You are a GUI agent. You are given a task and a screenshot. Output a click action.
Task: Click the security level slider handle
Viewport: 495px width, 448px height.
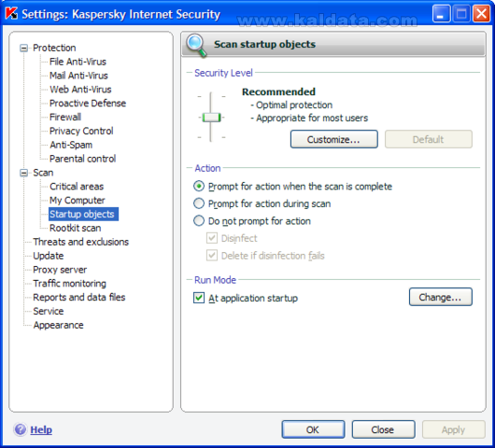211,118
